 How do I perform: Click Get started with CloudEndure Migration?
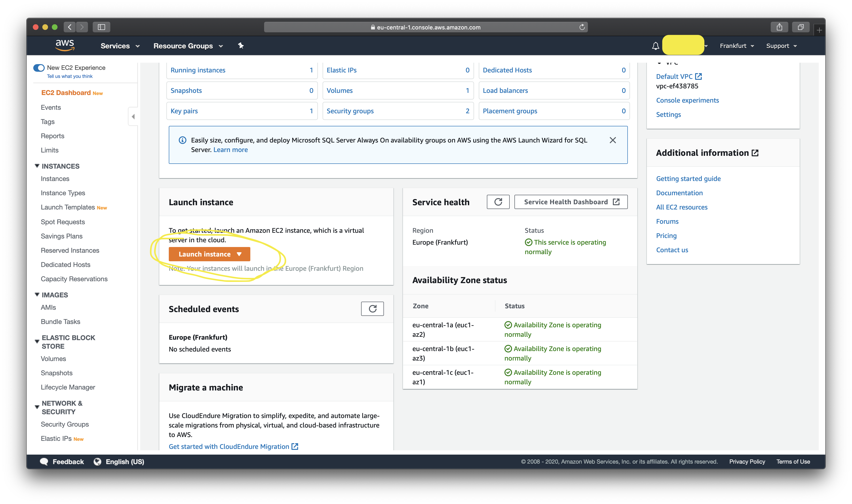233,447
